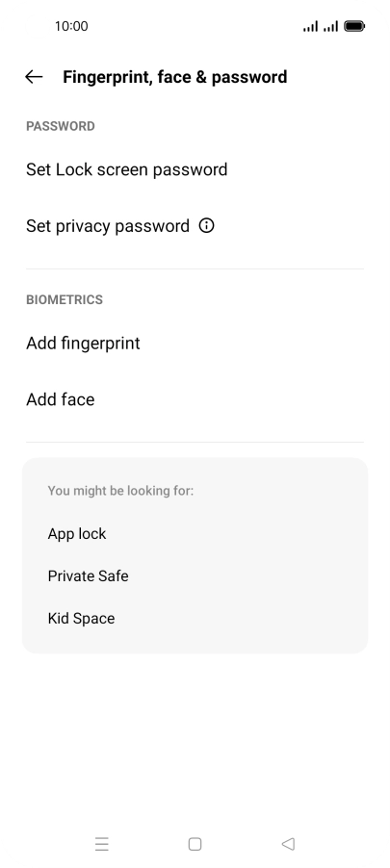
Task: Tap the first signal strength icon
Action: 310,26
